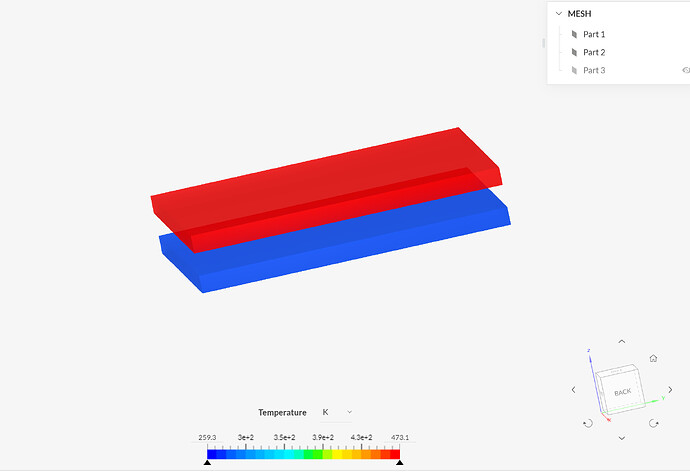Click the lower range marker of color bar
690x472 pixels.
(x=207, y=462)
